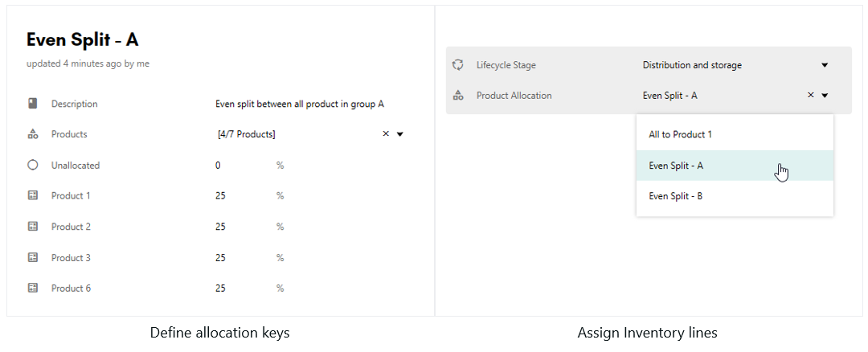The image size is (868, 352).
Task: Click the Product 2 calculator icon
Action: [x=33, y=227]
